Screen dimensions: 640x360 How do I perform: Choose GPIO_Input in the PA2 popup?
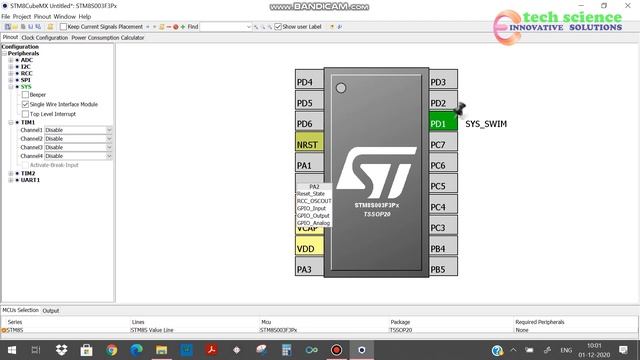311,209
